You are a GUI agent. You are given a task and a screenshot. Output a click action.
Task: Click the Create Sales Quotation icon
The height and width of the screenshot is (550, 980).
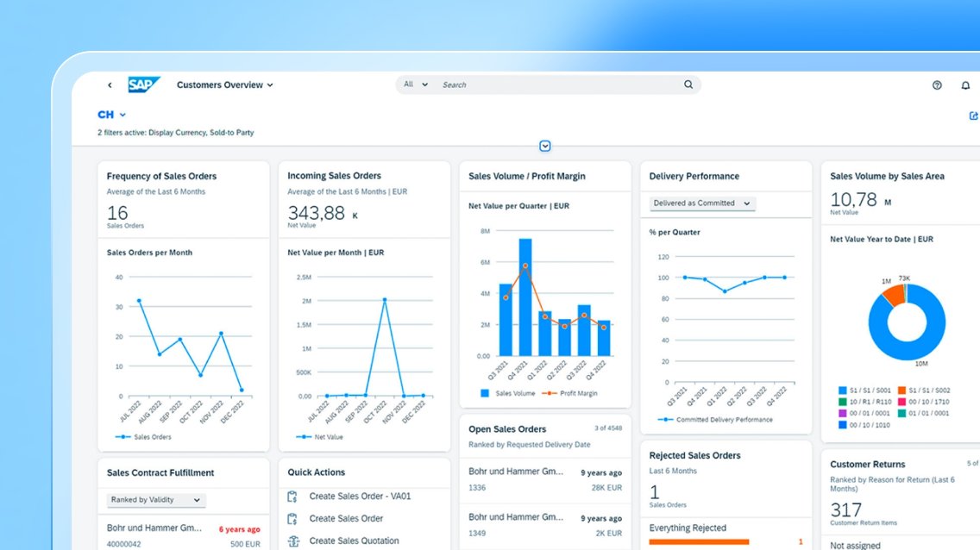click(293, 541)
